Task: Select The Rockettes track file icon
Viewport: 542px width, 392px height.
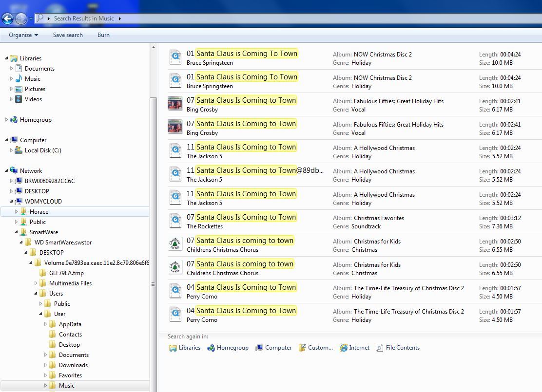Action: pos(175,221)
